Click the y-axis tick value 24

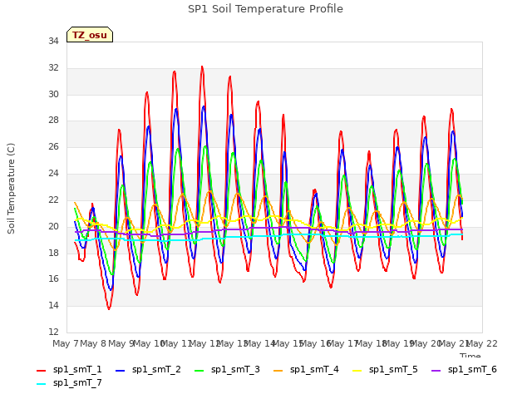tap(53, 174)
